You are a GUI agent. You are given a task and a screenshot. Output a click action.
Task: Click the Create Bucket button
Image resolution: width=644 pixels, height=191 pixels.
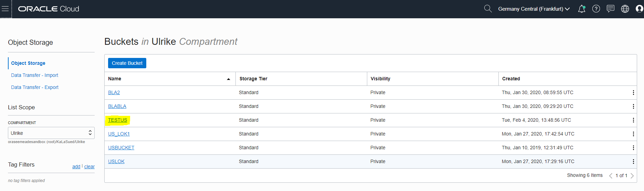coord(127,63)
